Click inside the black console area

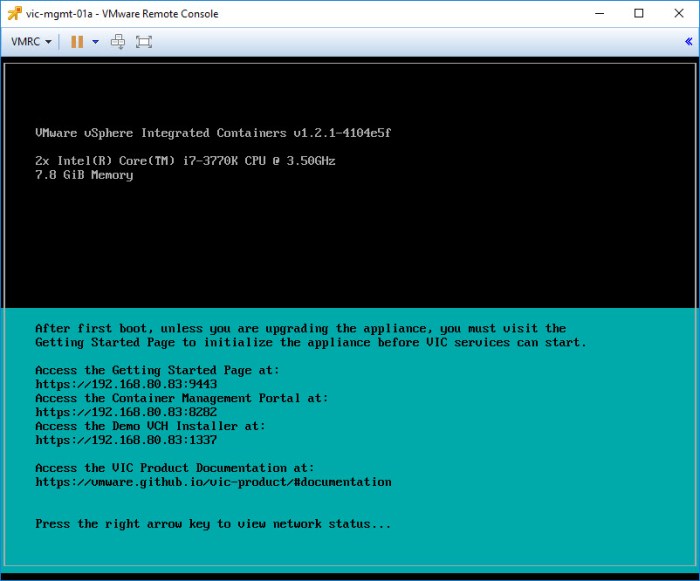click(350, 240)
